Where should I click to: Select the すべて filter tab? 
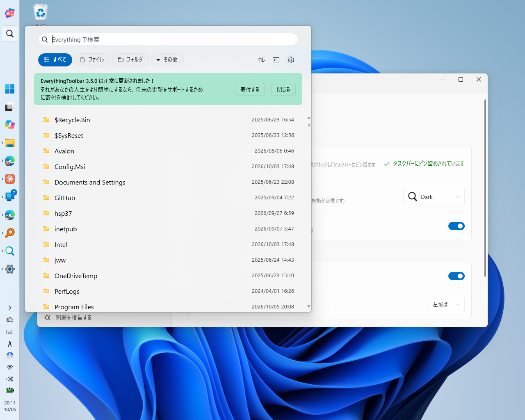(x=55, y=60)
